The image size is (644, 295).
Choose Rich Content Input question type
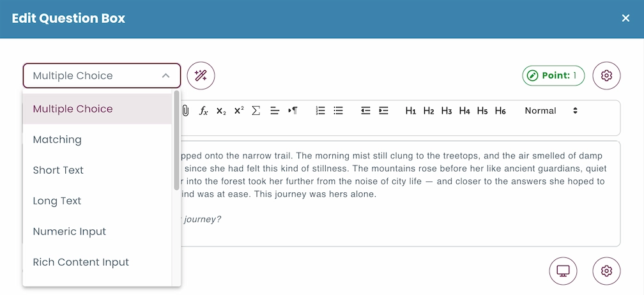click(97, 262)
